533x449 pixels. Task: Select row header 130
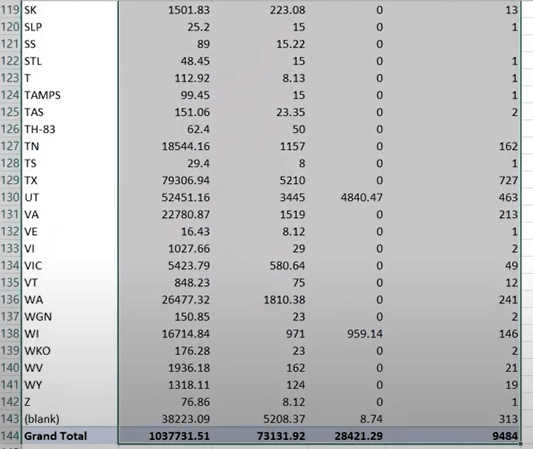click(11, 197)
